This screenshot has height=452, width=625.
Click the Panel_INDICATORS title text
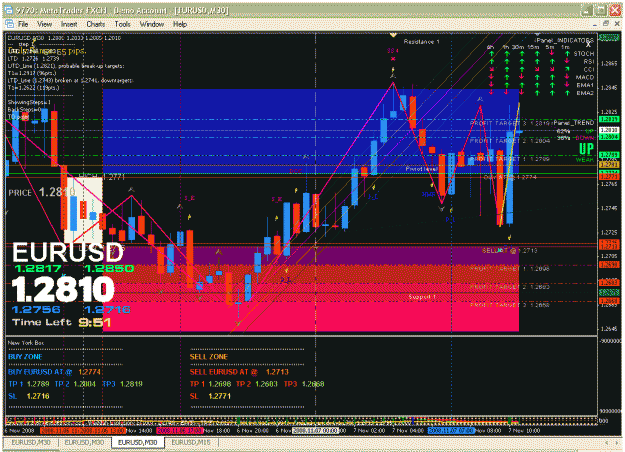coord(564,40)
